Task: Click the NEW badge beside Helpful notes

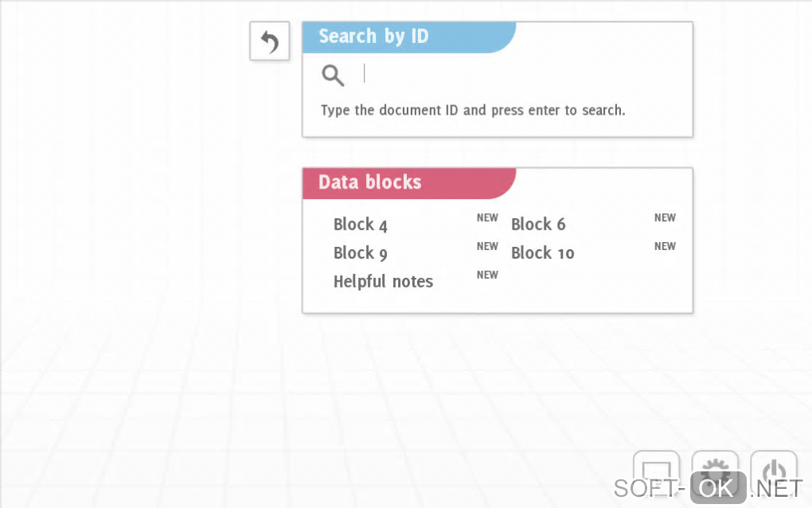Action: pos(487,275)
